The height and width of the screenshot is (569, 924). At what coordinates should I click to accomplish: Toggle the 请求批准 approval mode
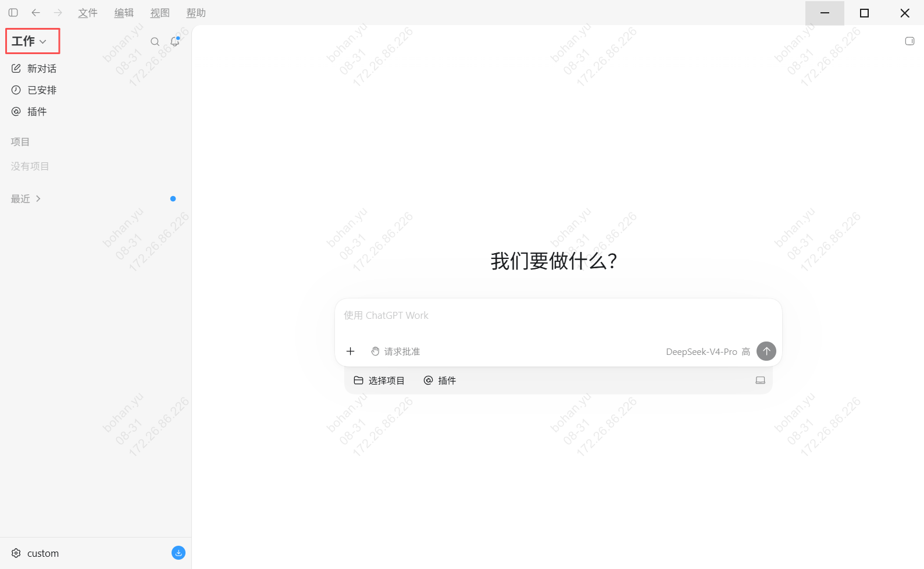point(395,351)
